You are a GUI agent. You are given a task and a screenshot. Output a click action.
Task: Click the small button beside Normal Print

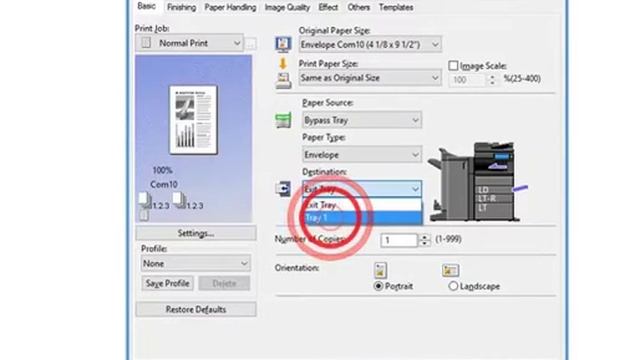[x=251, y=44]
